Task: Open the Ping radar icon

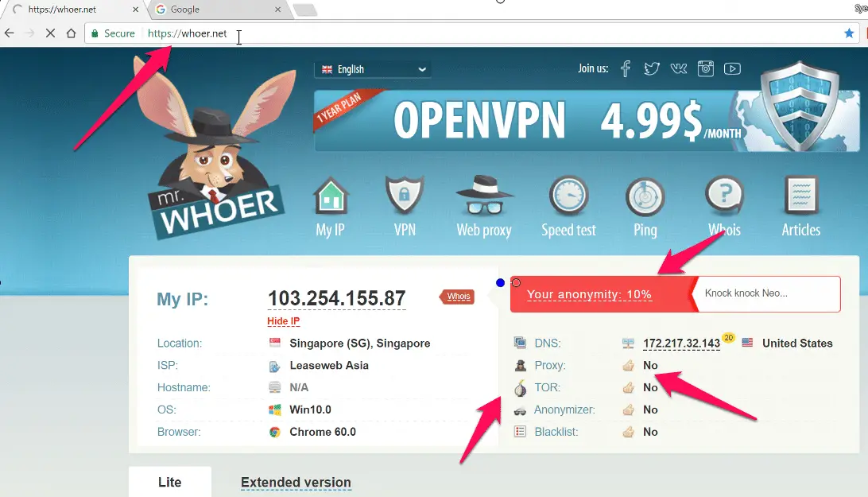Action: [645, 196]
